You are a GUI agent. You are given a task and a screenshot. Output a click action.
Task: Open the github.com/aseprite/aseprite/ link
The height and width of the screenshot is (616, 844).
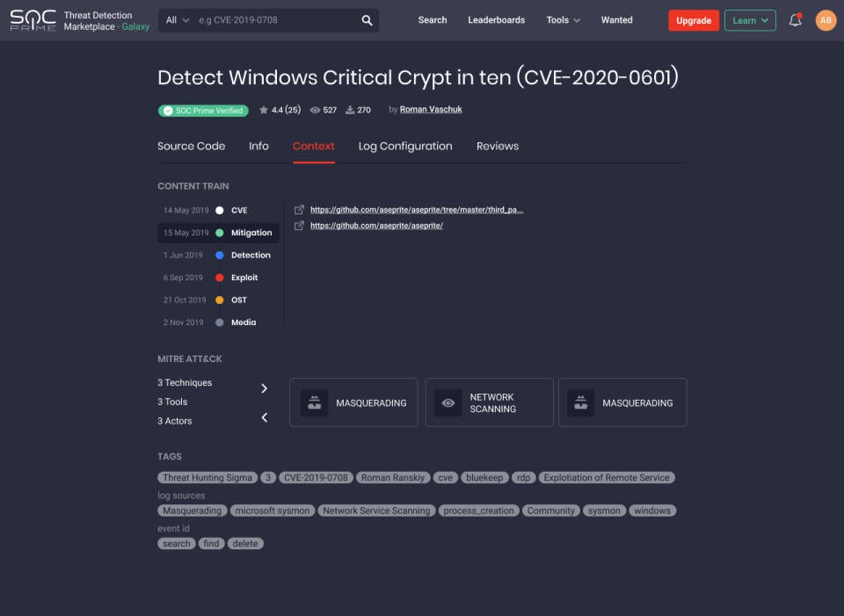tap(377, 226)
